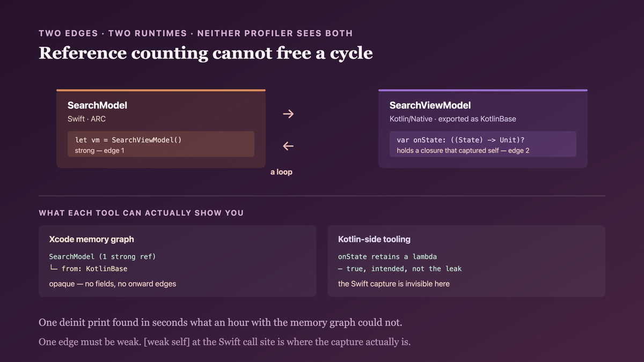Image resolution: width=644 pixels, height=362 pixels.
Task: Select the line 'SearchModel (1 strong ref)'
Action: [x=103, y=257]
